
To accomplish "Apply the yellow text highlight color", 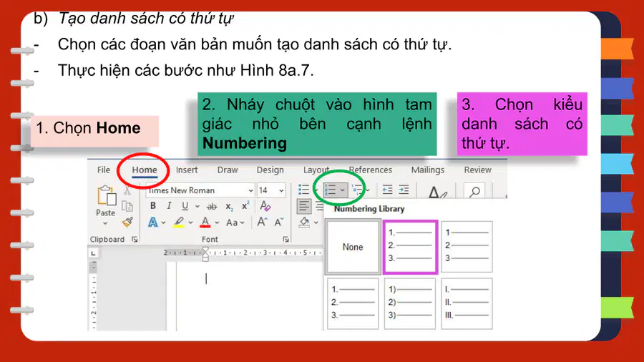I will pos(179,222).
